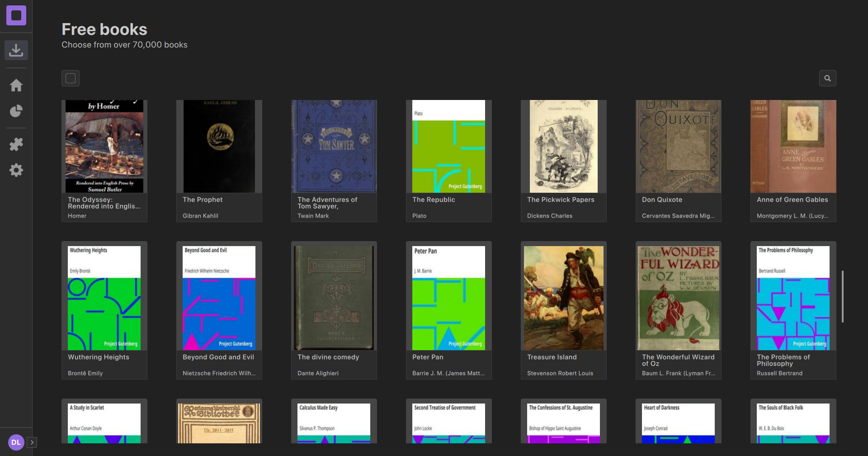Open the Don Quixote book cover
The height and width of the screenshot is (456, 868).
pyautogui.click(x=679, y=146)
